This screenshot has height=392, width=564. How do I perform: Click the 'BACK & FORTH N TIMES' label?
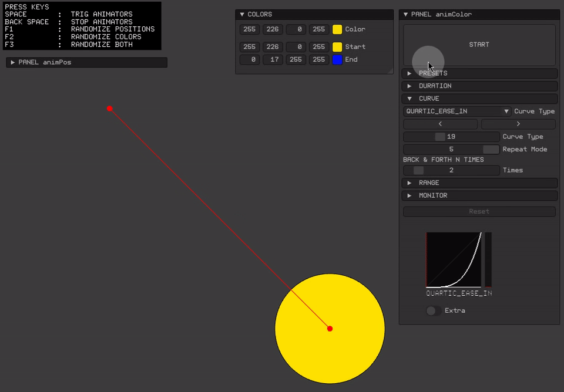click(x=443, y=160)
